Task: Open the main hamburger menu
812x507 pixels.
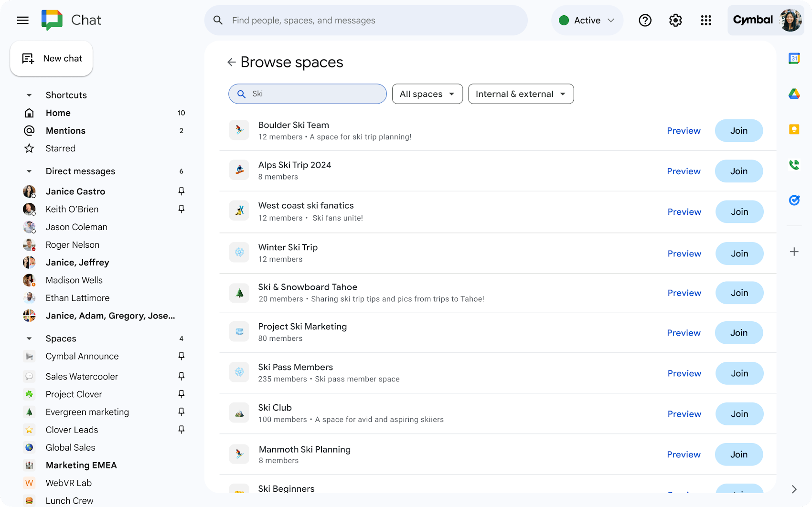Action: [23, 20]
